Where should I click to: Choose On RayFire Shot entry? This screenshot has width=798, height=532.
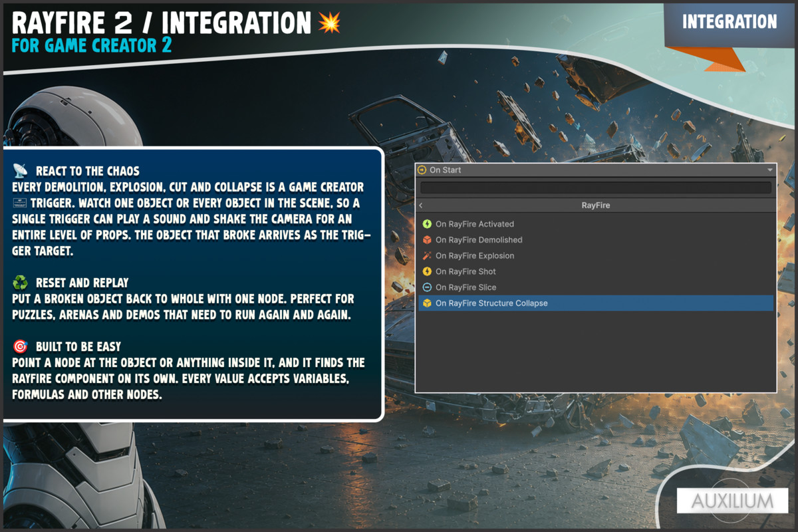596,271
